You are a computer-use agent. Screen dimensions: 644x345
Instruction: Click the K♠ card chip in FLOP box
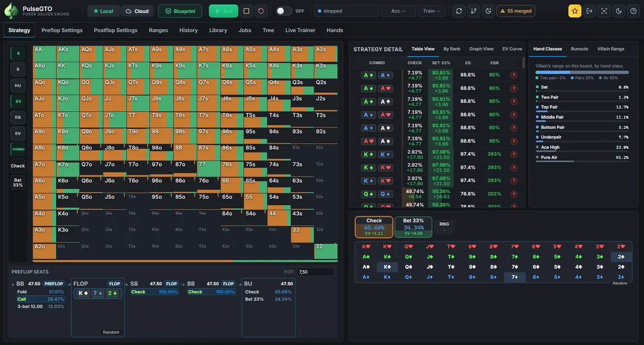pyautogui.click(x=83, y=293)
